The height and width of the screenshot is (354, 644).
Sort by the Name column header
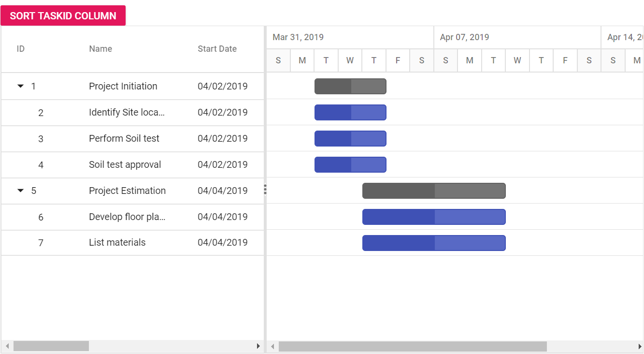pos(100,49)
